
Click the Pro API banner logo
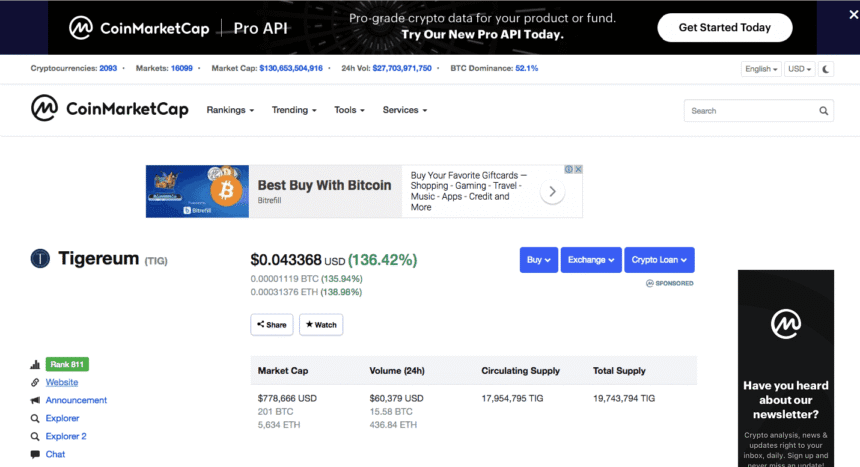[178, 28]
